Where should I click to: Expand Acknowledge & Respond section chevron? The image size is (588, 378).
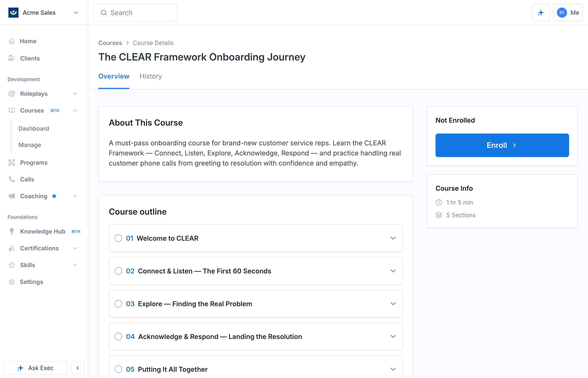pos(393,336)
